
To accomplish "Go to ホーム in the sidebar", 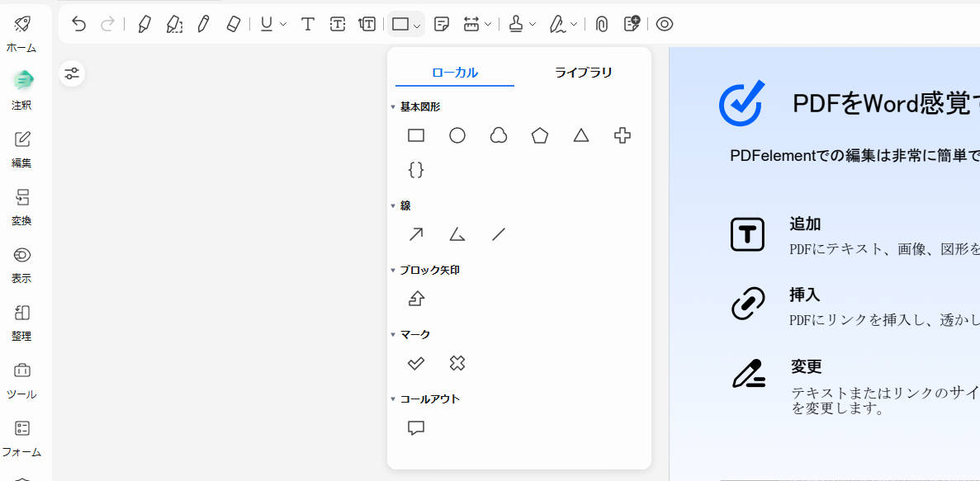I will pyautogui.click(x=21, y=33).
